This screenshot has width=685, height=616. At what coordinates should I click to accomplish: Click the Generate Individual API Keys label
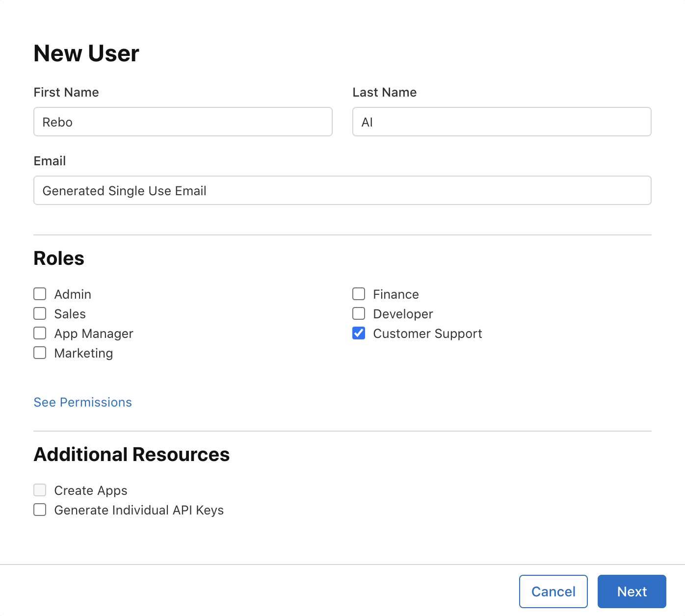(139, 510)
